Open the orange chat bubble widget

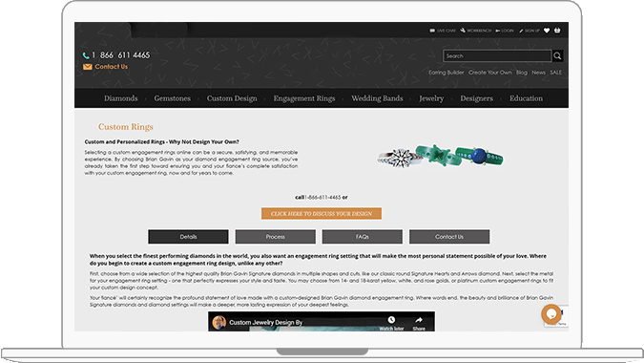[551, 314]
